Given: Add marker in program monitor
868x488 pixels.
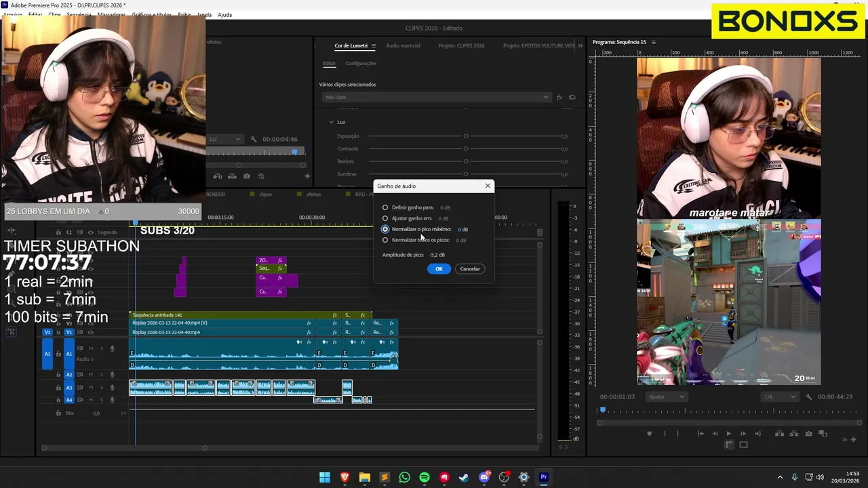Looking at the screenshot, I should click(x=649, y=434).
